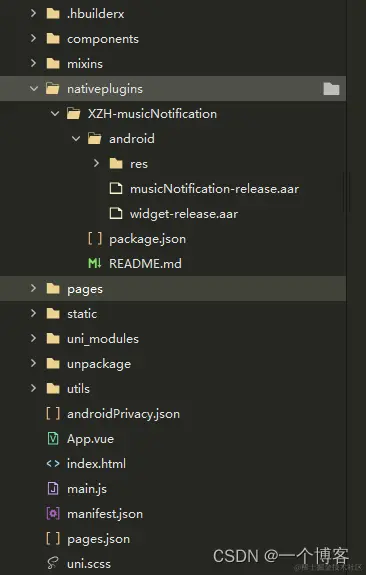Click the unpackage folder icon
This screenshot has height=575, width=366.
click(53, 364)
